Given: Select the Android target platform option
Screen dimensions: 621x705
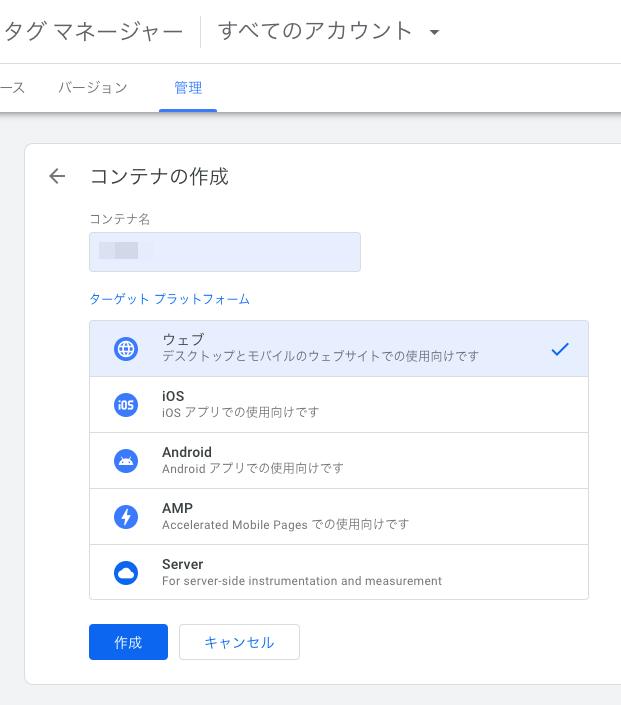Looking at the screenshot, I should pyautogui.click(x=339, y=461).
